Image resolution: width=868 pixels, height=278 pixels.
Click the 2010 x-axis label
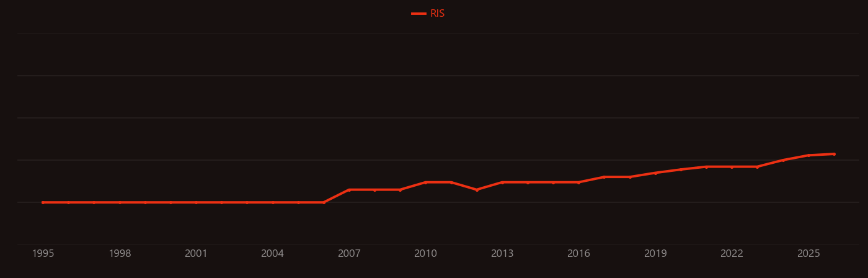click(426, 254)
